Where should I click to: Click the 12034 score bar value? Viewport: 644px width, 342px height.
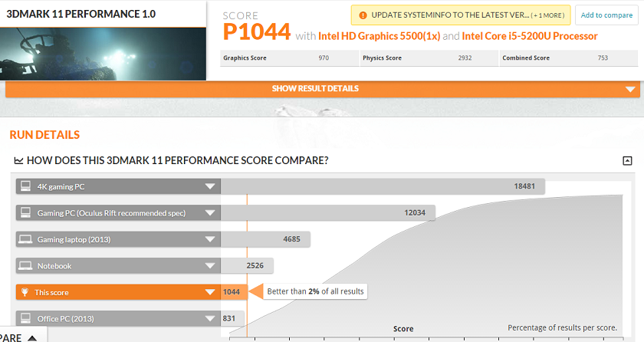pos(415,212)
